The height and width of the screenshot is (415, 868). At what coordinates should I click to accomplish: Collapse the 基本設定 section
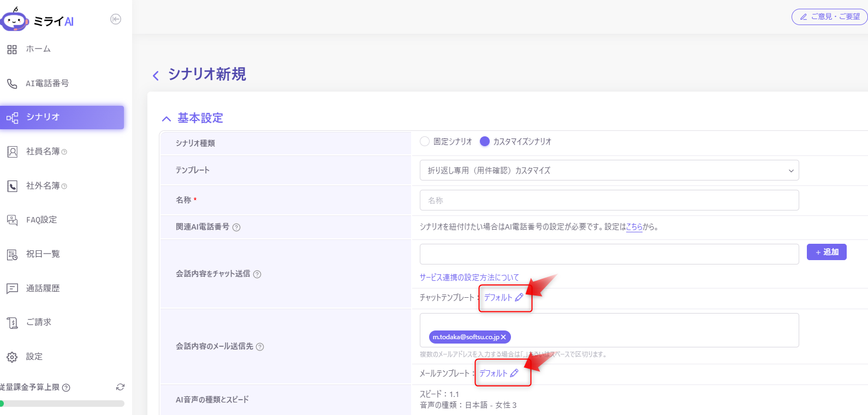pyautogui.click(x=167, y=118)
